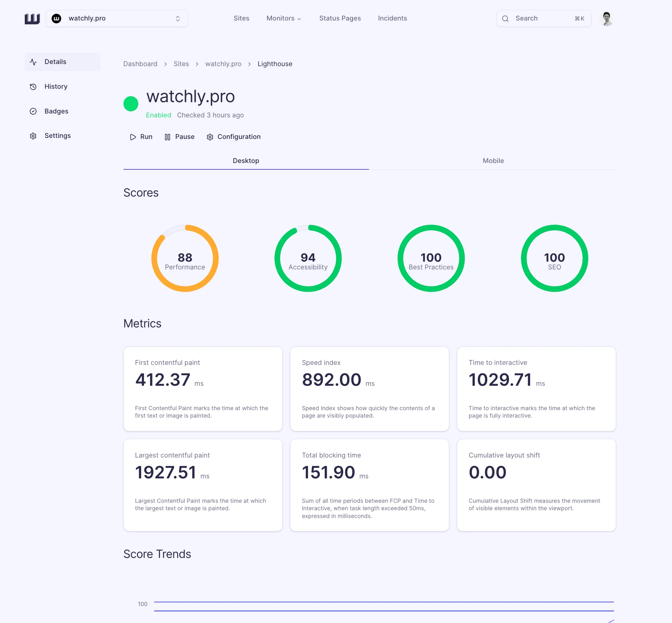Open the watchly.pro site selector dropdown
This screenshot has width=672, height=623.
click(116, 18)
